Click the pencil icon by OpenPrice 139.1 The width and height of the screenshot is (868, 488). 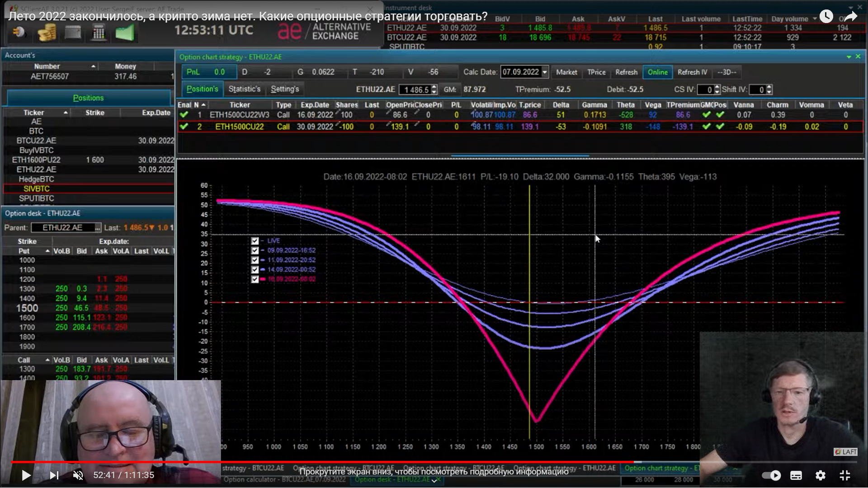click(x=388, y=123)
